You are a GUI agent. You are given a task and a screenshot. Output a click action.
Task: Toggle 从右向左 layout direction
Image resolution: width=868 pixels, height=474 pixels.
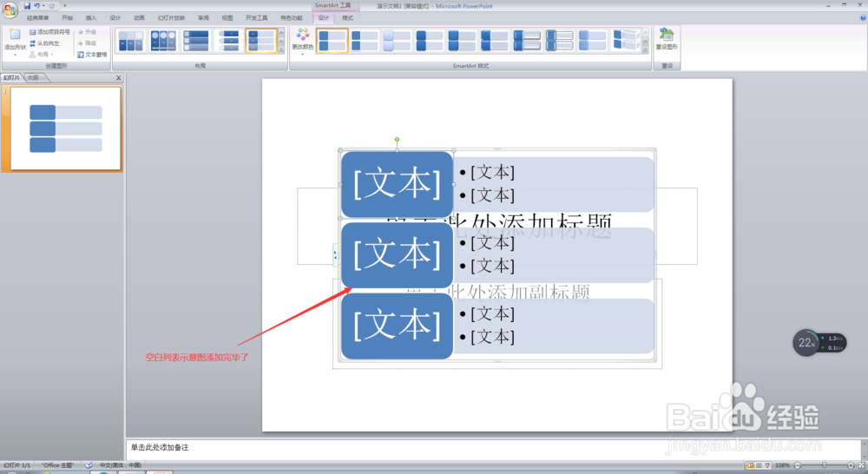pyautogui.click(x=44, y=43)
